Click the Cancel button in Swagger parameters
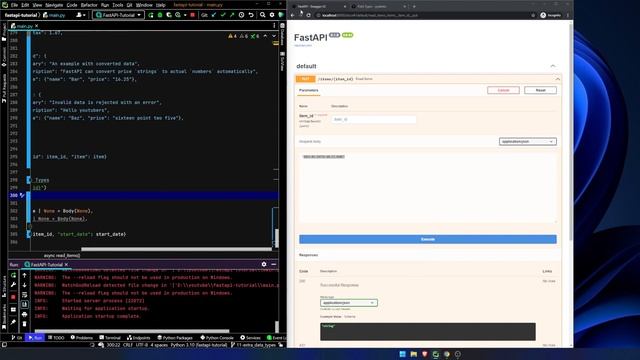 tap(503, 90)
